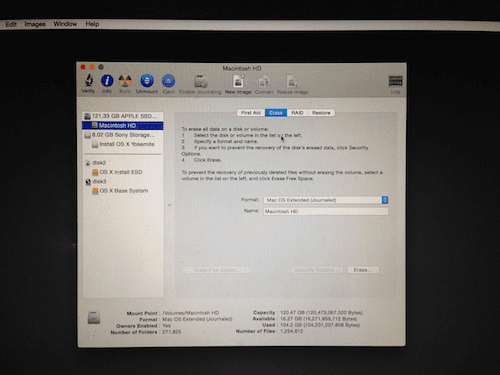This screenshot has width=500, height=375.
Task: Open the Help menu in menu bar
Action: (92, 24)
